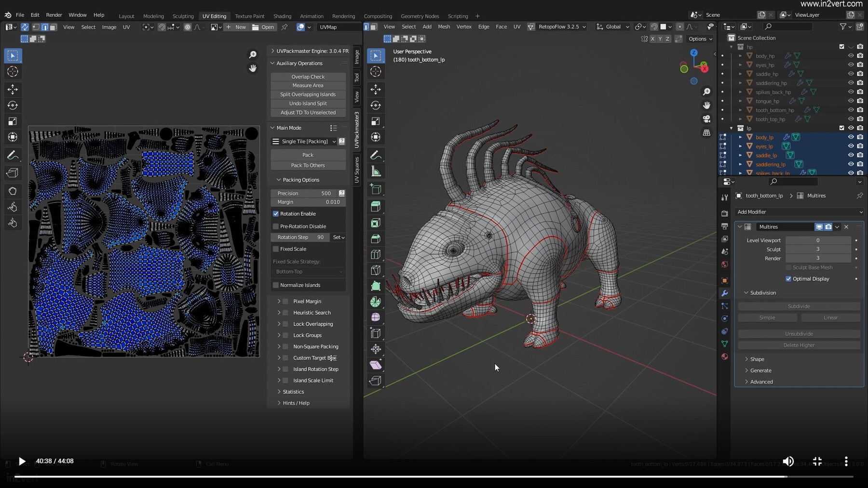Open the Modifier Properties tab with wrench icon
This screenshot has height=488, width=868.
coord(725,293)
